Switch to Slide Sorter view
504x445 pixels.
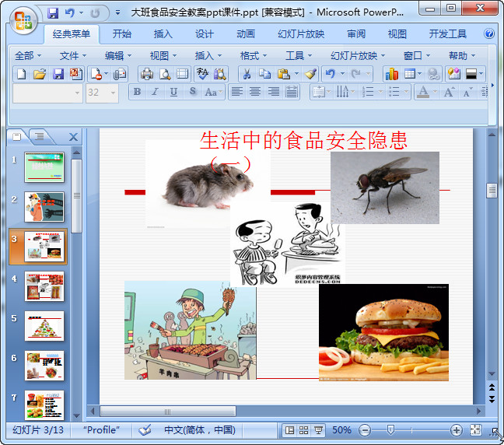[x=304, y=430]
